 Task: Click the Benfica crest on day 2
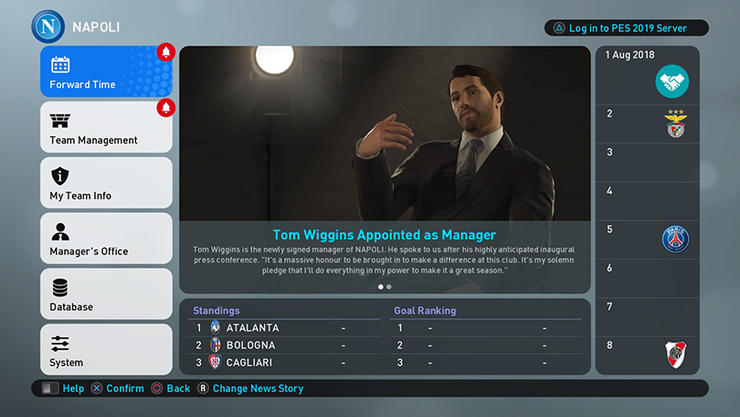tap(676, 124)
